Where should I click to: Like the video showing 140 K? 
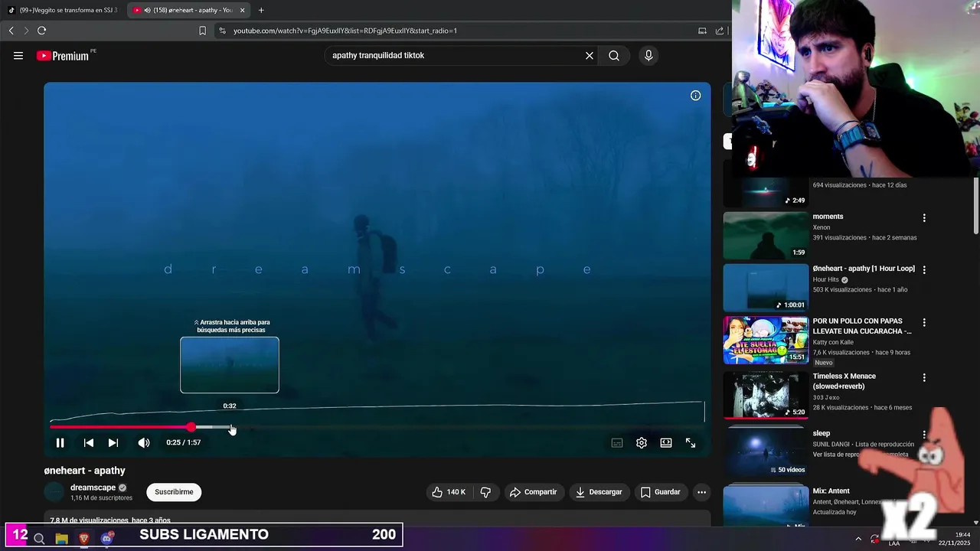[x=449, y=492]
